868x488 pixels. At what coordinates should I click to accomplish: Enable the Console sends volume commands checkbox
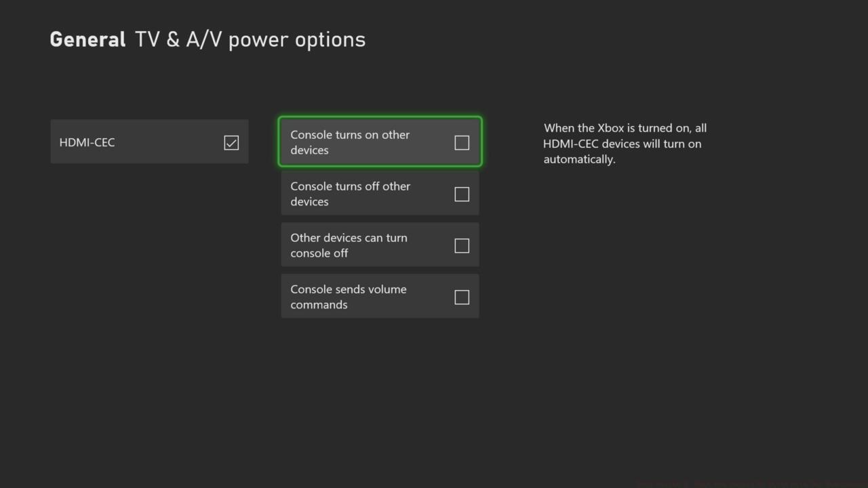tap(462, 297)
